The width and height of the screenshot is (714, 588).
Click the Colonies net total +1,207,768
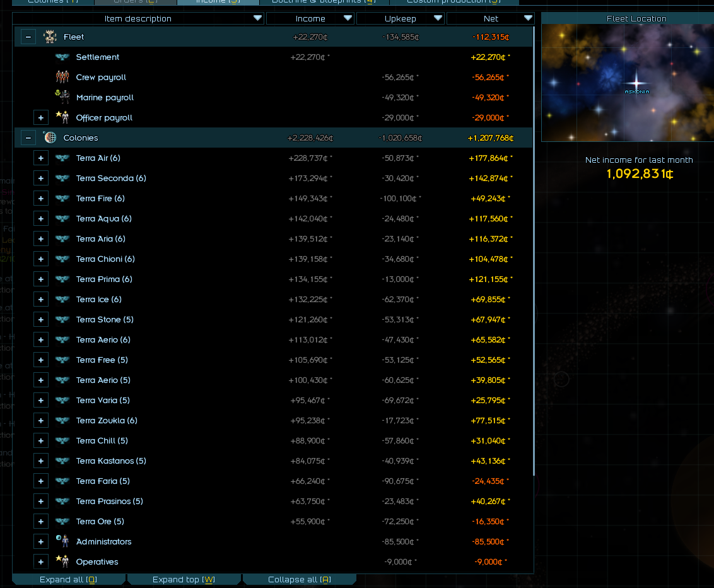point(491,138)
